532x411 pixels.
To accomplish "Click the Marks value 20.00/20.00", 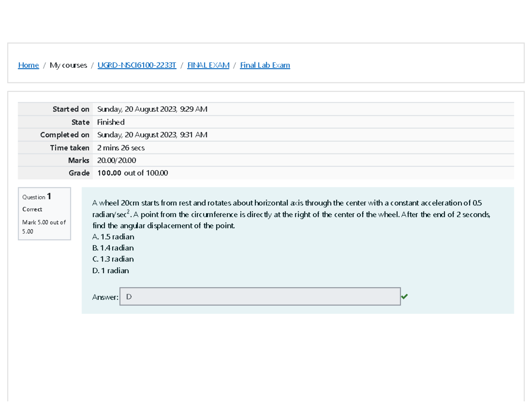I will coord(116,160).
